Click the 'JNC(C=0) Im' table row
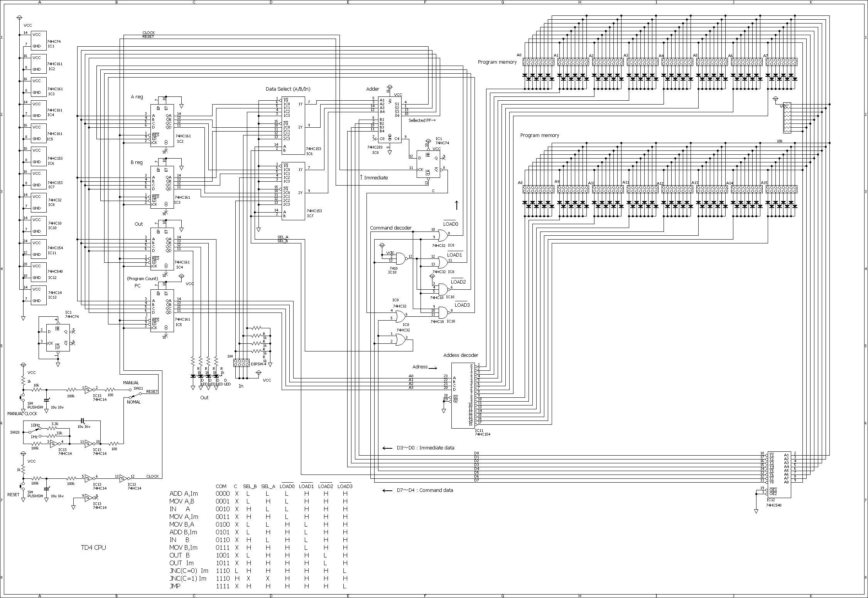The image size is (868, 598). coord(259,571)
